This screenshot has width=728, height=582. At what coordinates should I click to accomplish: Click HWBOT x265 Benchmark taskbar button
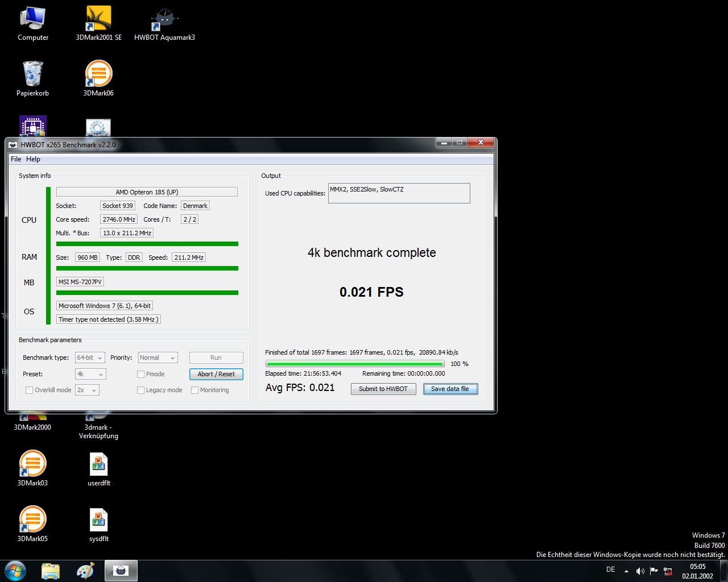[121, 571]
